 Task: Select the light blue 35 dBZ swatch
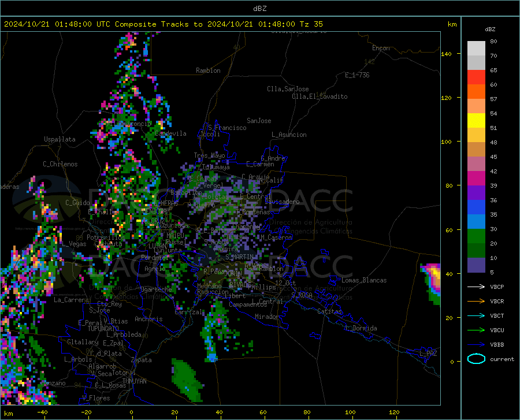pos(476,222)
